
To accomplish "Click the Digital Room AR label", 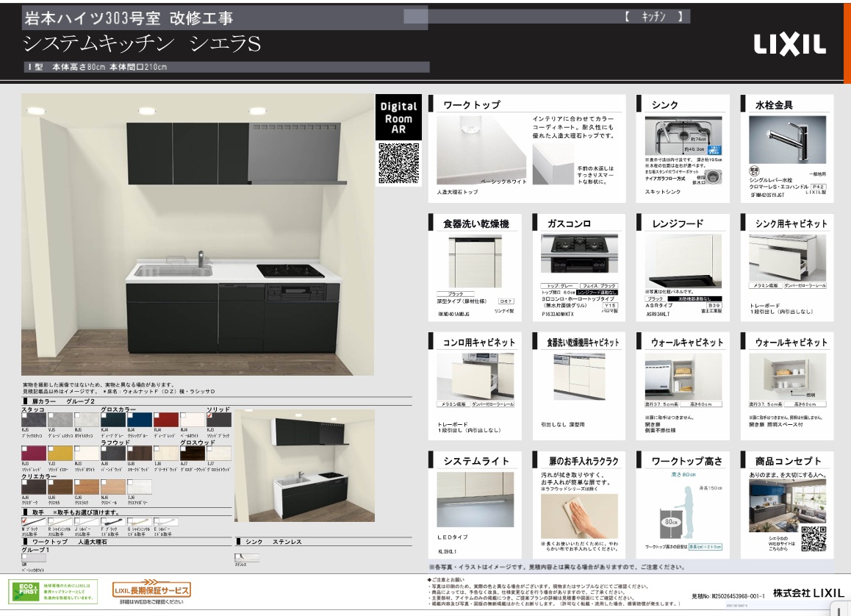I will 398,117.
